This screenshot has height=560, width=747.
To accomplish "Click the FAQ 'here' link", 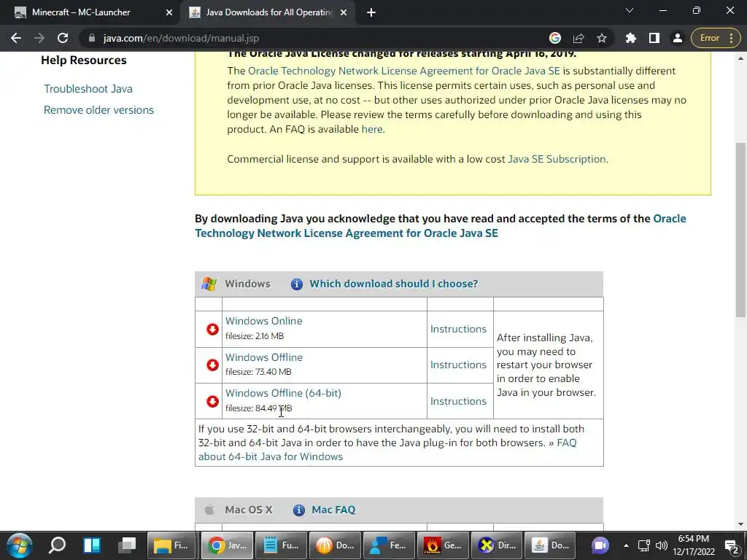I will pyautogui.click(x=371, y=129).
